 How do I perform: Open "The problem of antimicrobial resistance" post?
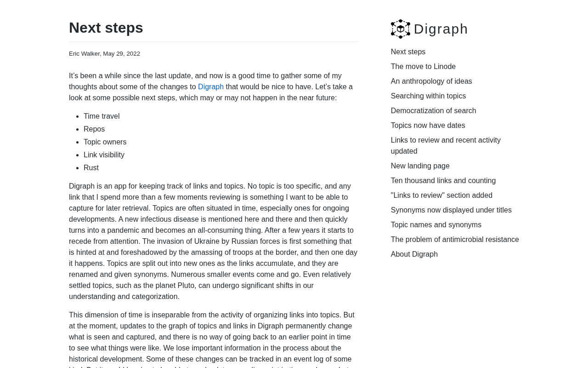[x=455, y=240]
